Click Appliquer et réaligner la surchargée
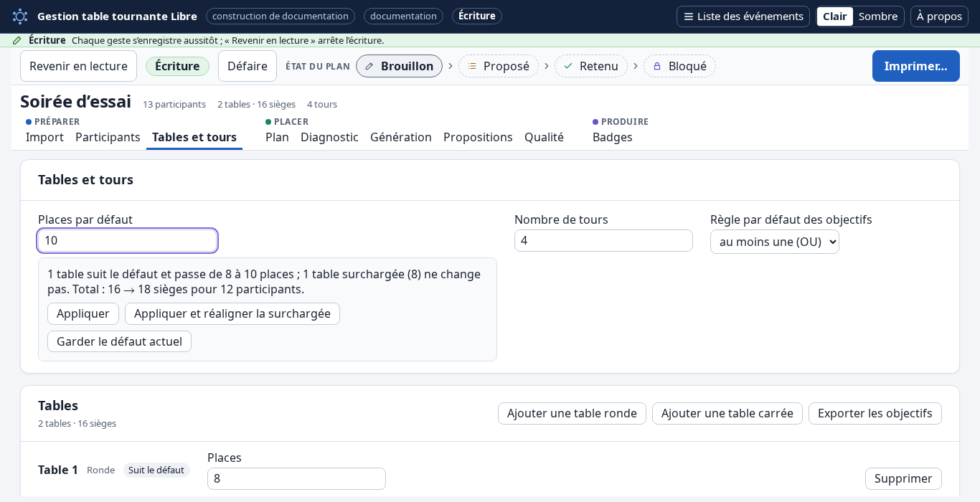 pos(232,313)
